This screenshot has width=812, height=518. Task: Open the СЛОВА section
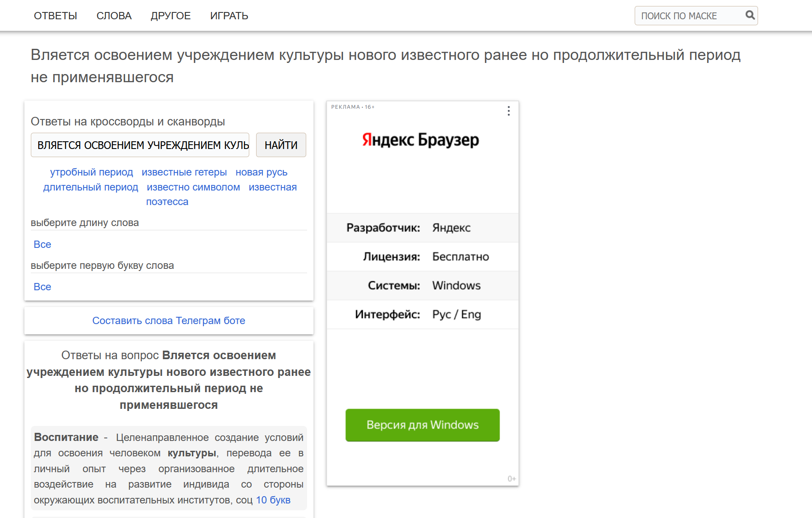[114, 15]
